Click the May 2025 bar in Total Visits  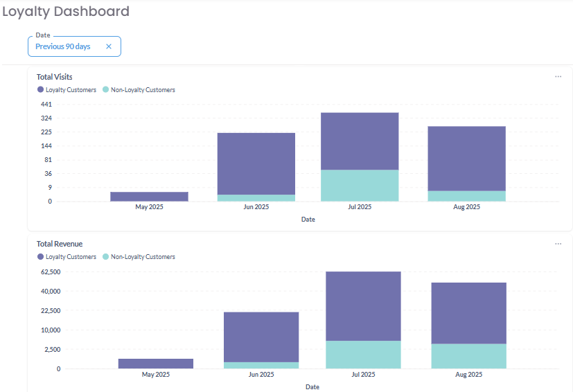149,197
